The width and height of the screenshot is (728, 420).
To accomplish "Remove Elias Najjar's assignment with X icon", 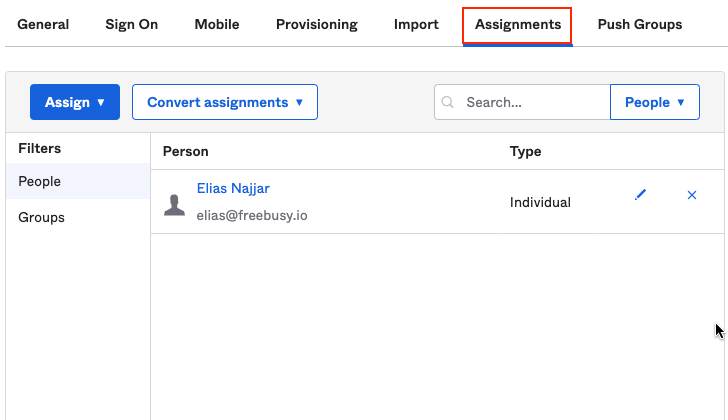I will 692,195.
